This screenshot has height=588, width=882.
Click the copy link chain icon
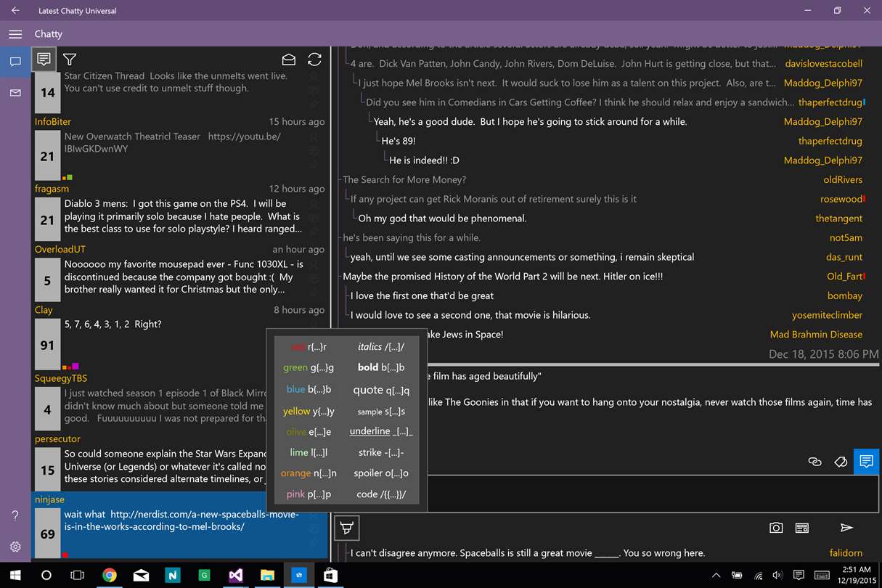(814, 462)
